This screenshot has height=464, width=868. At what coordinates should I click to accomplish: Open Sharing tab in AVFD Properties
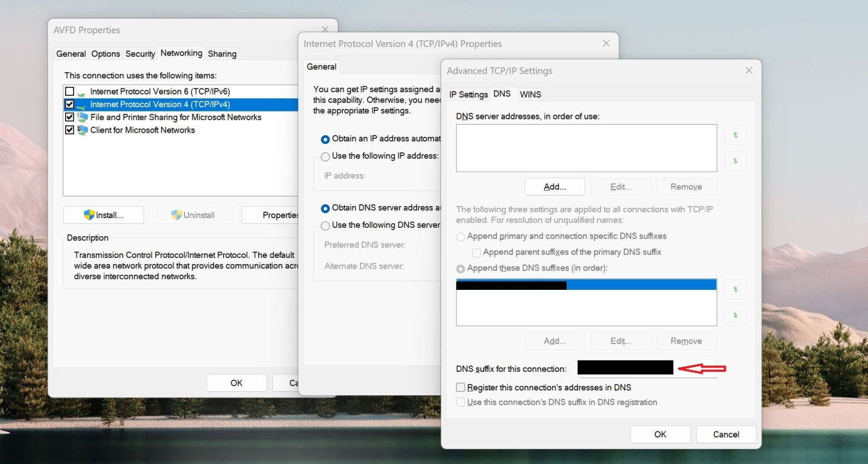(x=222, y=54)
